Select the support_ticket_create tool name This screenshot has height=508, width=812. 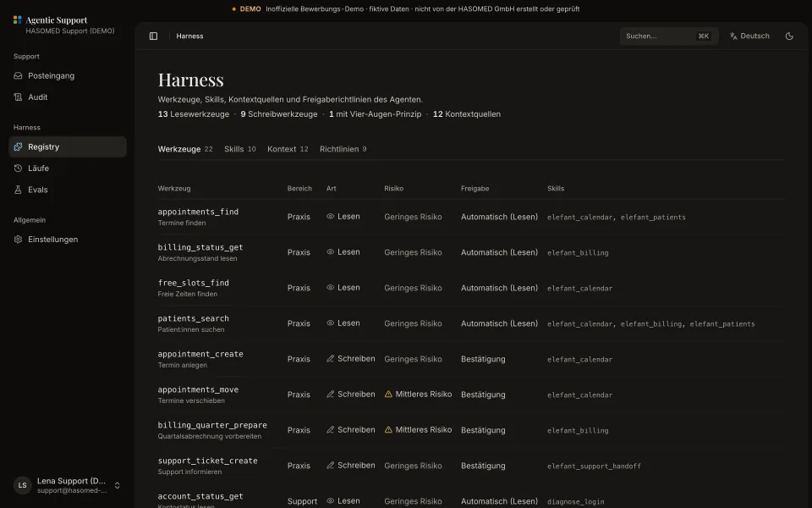click(208, 461)
